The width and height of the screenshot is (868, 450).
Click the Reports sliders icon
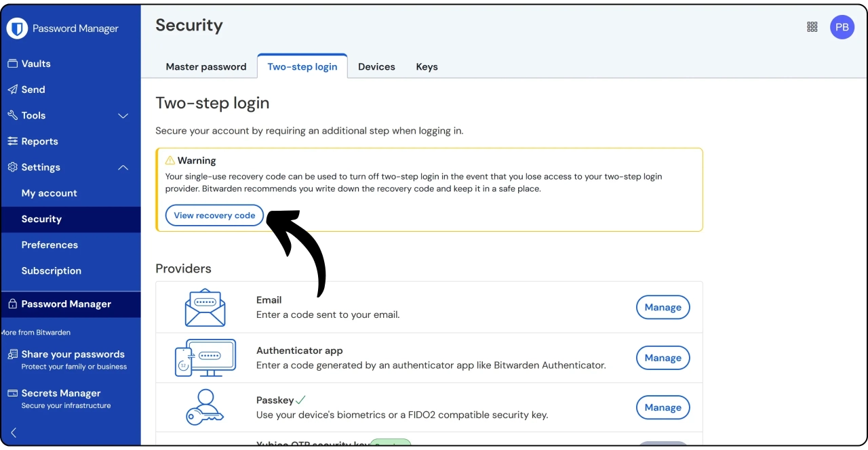pos(12,141)
